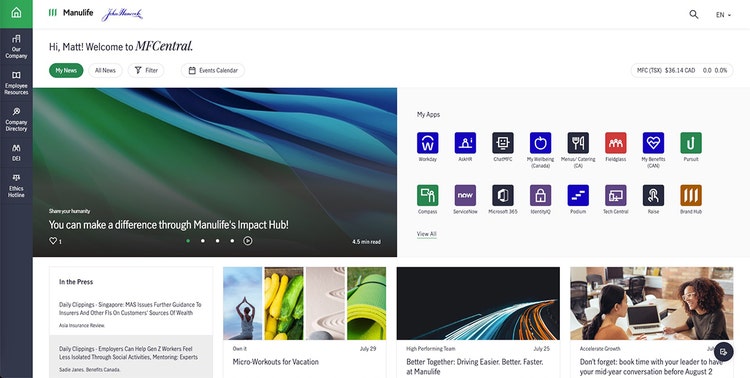Open the Tech Central app
This screenshot has width=750, height=378.
click(616, 195)
